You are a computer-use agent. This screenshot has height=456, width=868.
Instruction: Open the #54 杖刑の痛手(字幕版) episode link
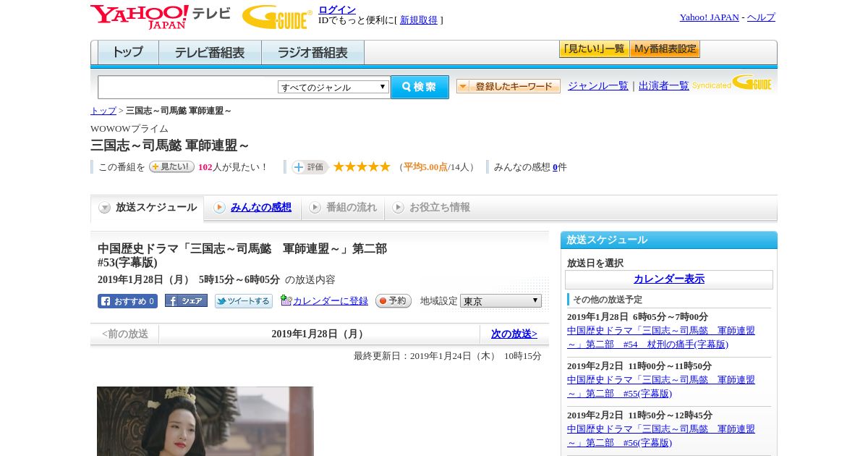coord(661,337)
